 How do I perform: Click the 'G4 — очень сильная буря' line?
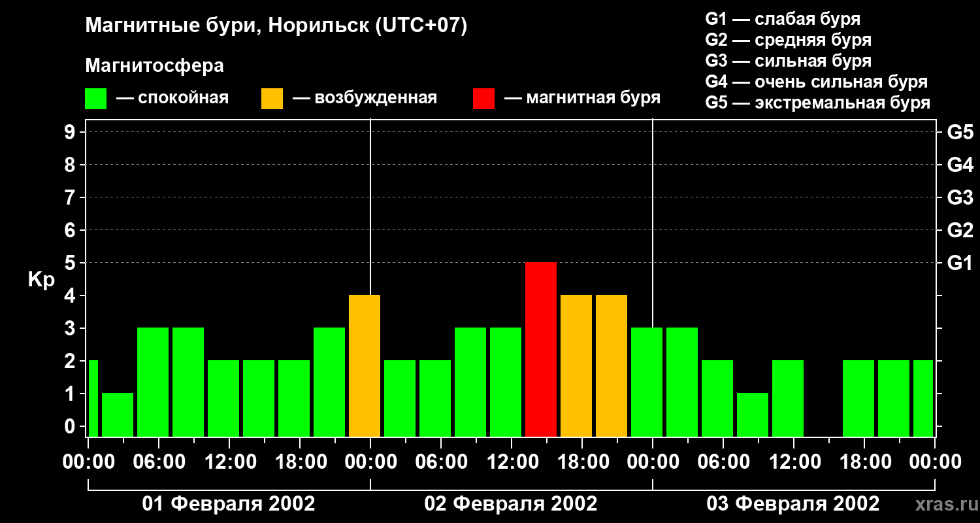[817, 82]
